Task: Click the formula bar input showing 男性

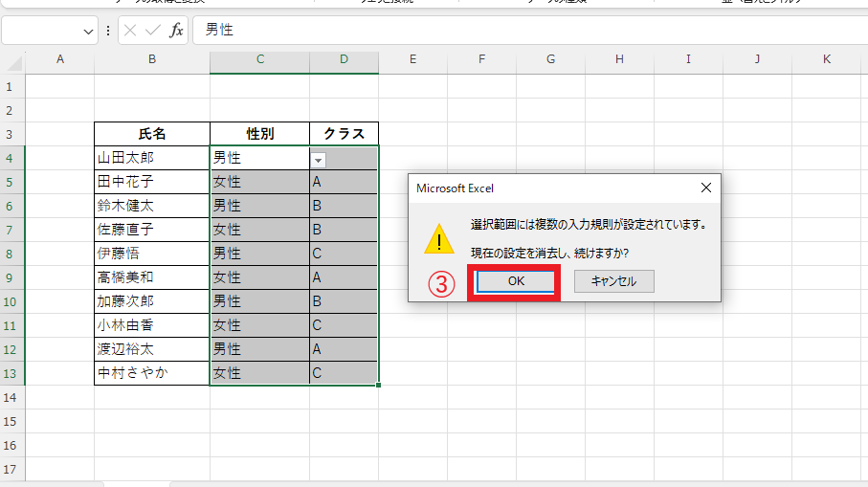Action: point(530,30)
